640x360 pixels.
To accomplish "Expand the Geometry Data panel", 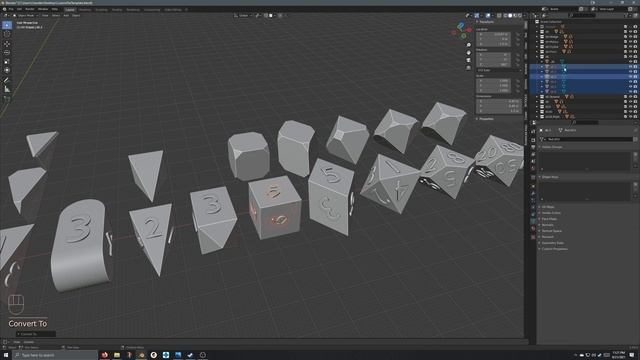I will pos(552,243).
